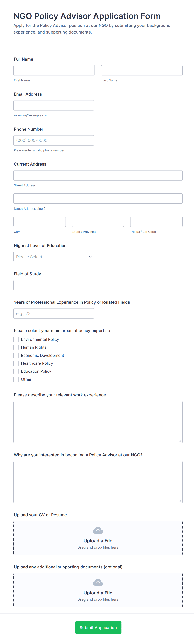Image resolution: width=194 pixels, height=644 pixels.
Task: Click the Email Address input box
Action: coord(54,105)
